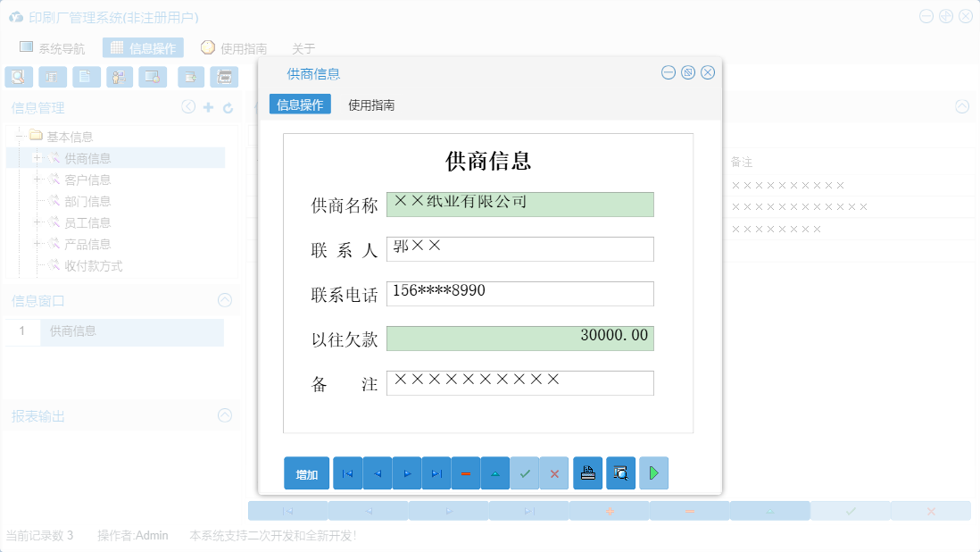Viewport: 980px width, 552px height.
Task: Open the 关于 menu item
Action: pyautogui.click(x=303, y=49)
